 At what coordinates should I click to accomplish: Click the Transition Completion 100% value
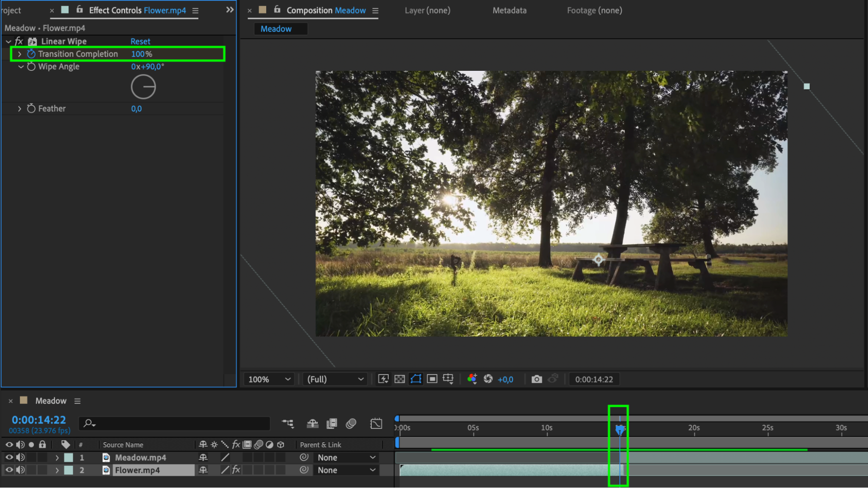tap(142, 54)
